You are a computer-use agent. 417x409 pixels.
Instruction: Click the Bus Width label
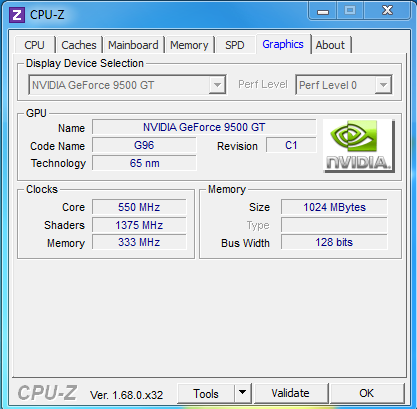click(x=245, y=243)
